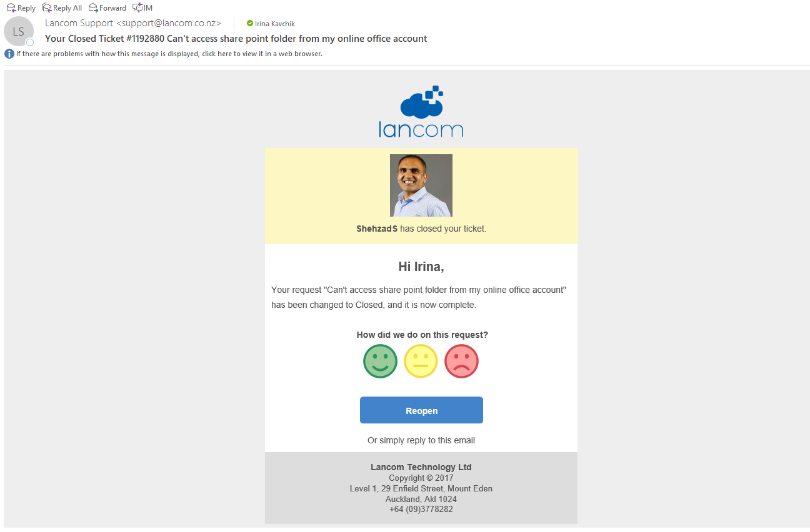Click "ShehzadS has closed your ticket" text
This screenshot has width=810, height=532.
[421, 229]
